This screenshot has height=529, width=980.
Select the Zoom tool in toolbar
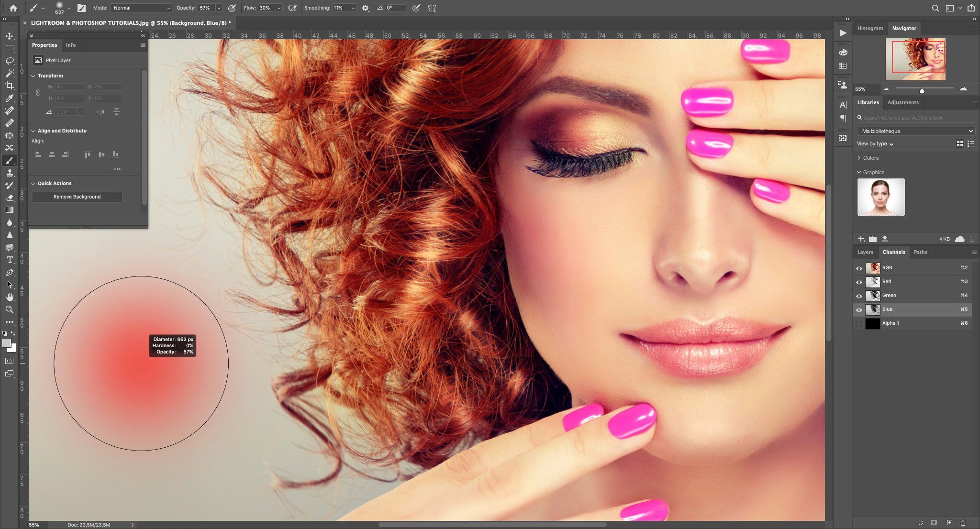tap(9, 309)
